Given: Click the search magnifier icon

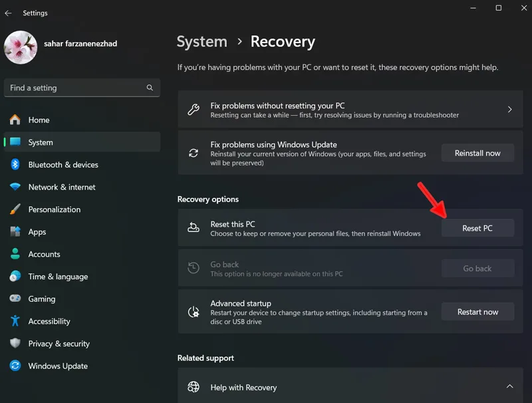Looking at the screenshot, I should point(150,88).
